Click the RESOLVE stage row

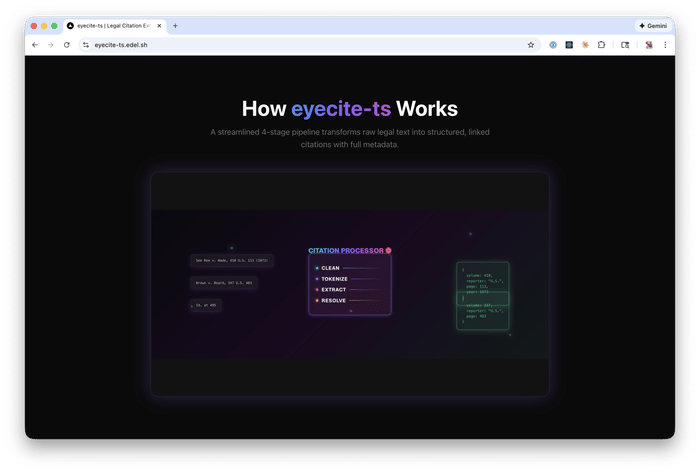[x=334, y=300]
